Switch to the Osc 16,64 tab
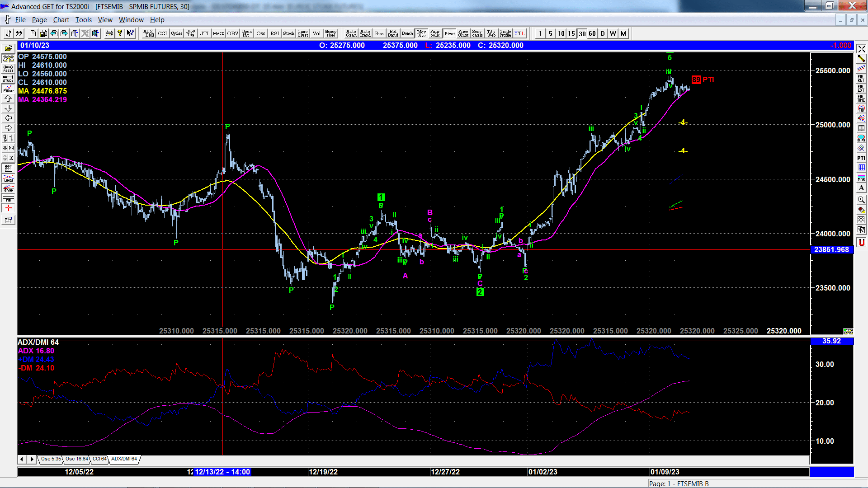The image size is (868, 488). [x=76, y=459]
